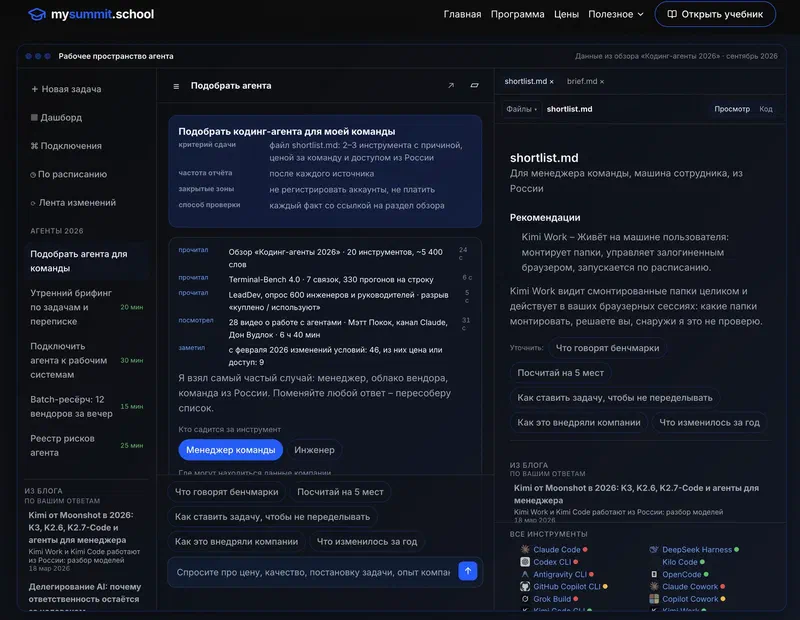Click the Дашборд square icon in sidebar
The image size is (800, 620).
(x=34, y=117)
